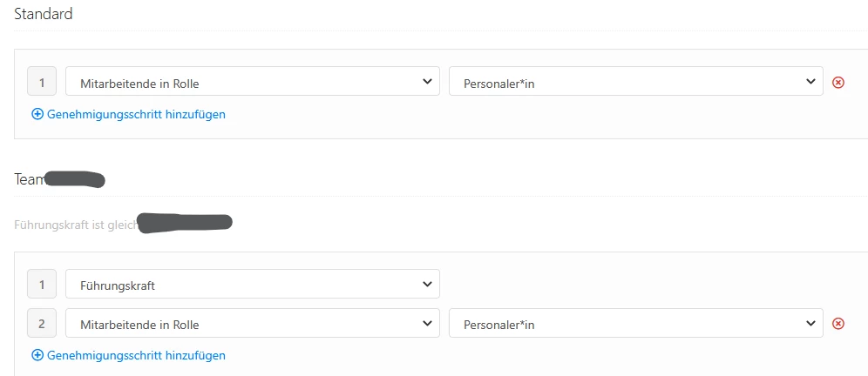
Task: Open Standard's "Personaler*in" role dropdown
Action: coord(635,82)
